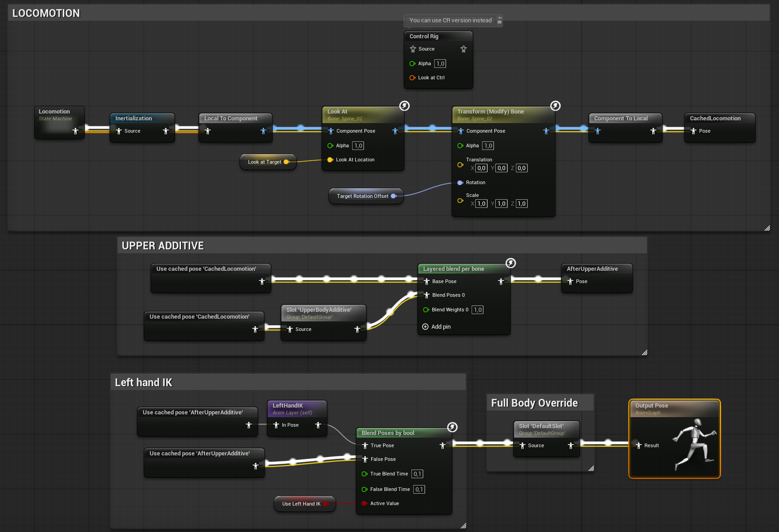Select the Locomotion State Machine node title
The image size is (779, 532).
pos(54,112)
